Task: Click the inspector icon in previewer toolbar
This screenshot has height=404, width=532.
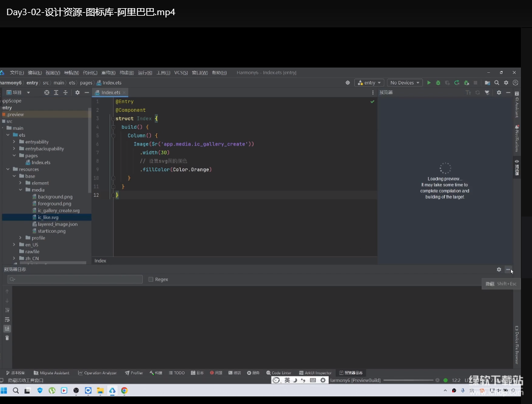Action: pyautogui.click(x=487, y=93)
